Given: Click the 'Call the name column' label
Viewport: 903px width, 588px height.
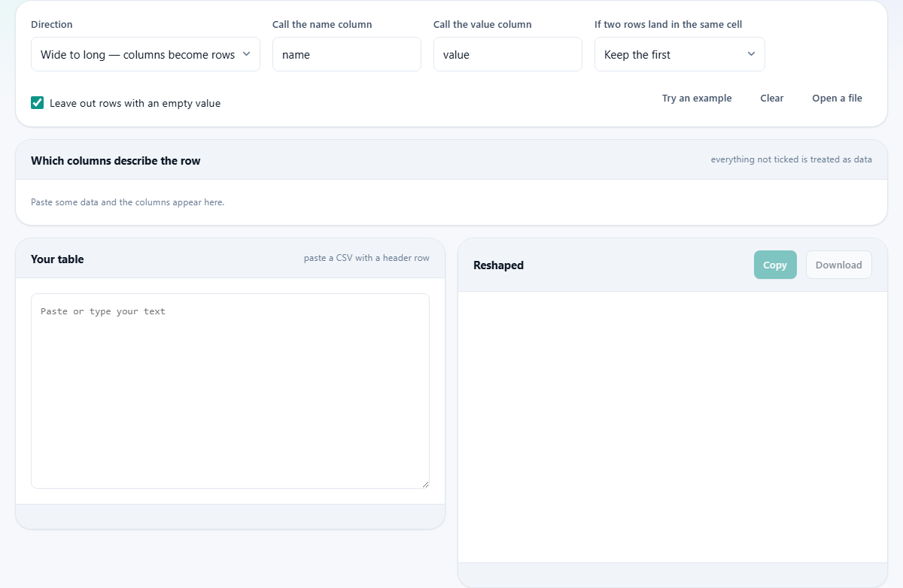Looking at the screenshot, I should pos(322,24).
